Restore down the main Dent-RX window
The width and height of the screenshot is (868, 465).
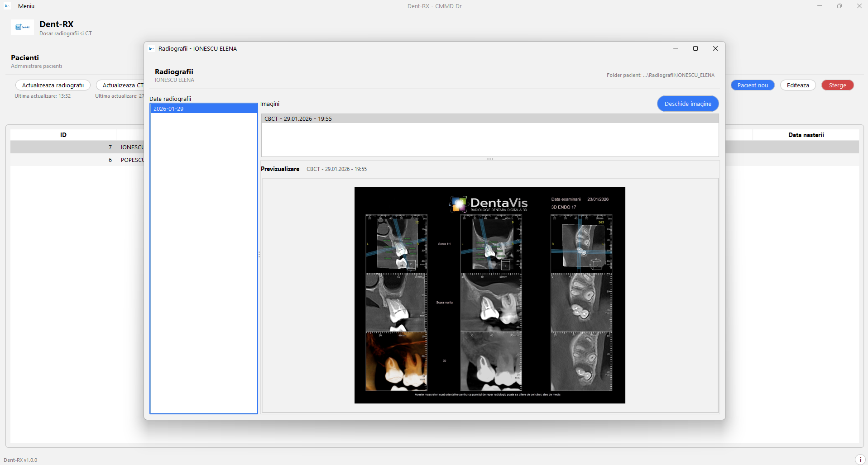click(x=839, y=6)
